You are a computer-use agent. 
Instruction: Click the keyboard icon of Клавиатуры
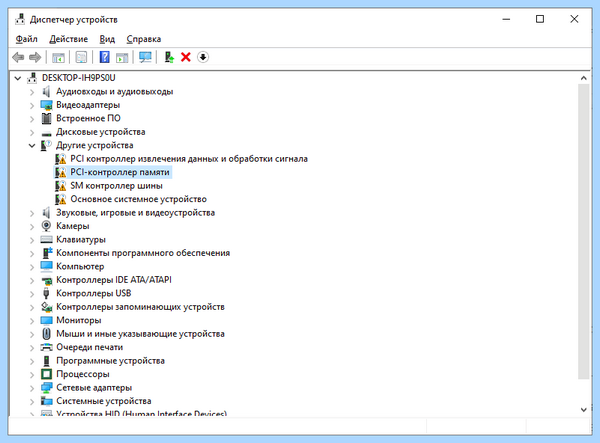tap(46, 239)
